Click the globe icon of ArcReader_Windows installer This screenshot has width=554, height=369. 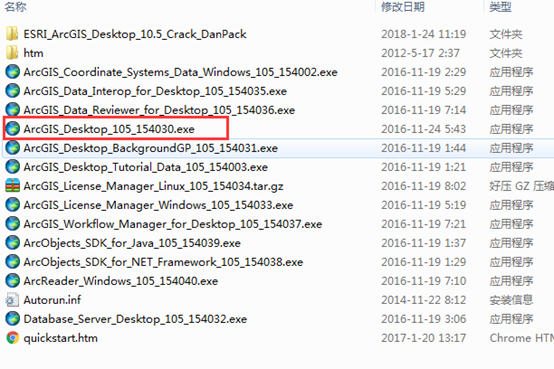[x=13, y=281]
